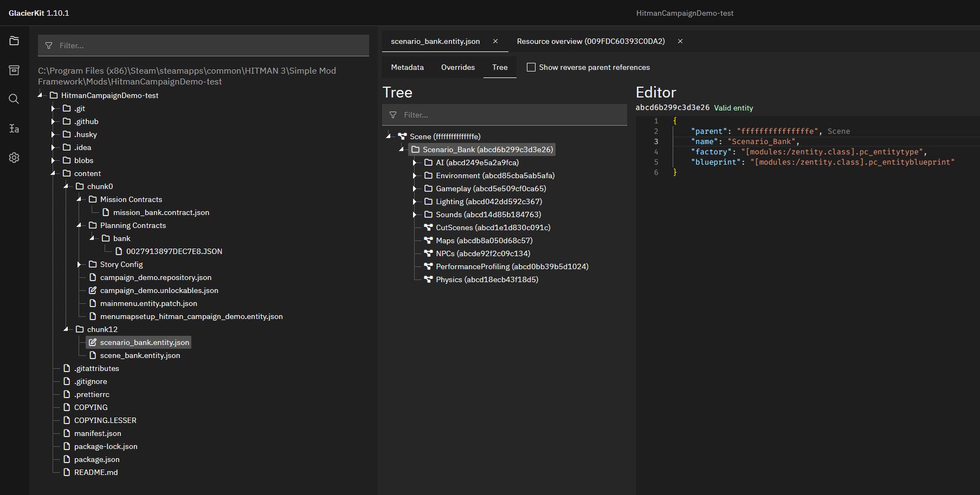
Task: Select the HitmanCampaignDemo-test root folder
Action: pos(109,95)
